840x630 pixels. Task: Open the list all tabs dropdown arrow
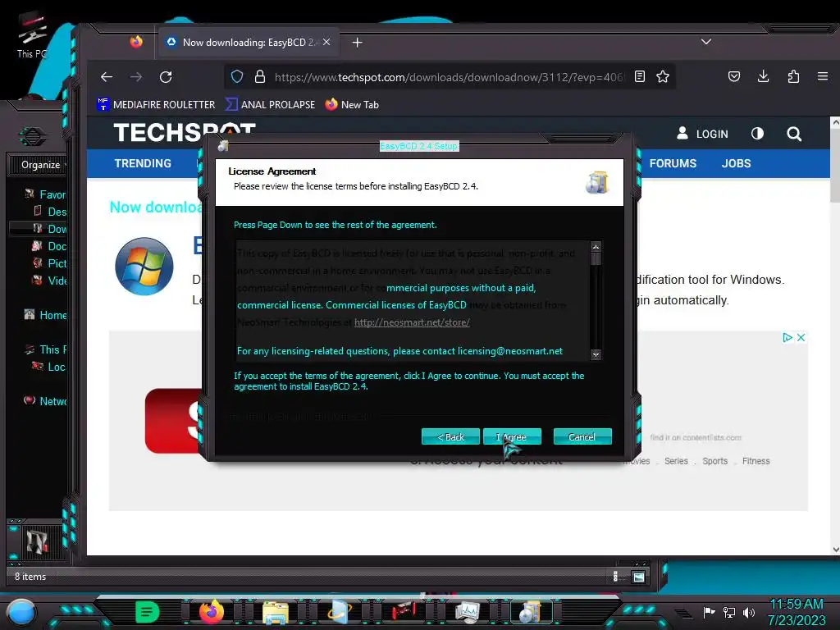tap(706, 42)
